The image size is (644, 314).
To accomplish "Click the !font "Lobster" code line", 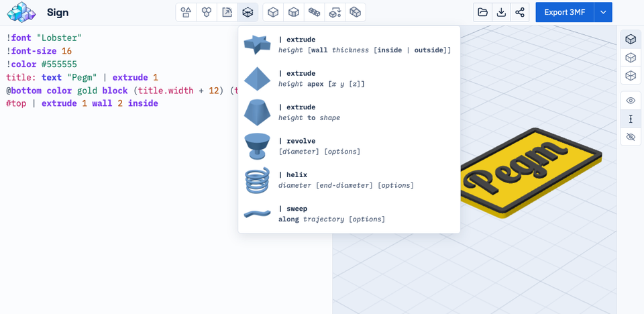I will 44,38.
